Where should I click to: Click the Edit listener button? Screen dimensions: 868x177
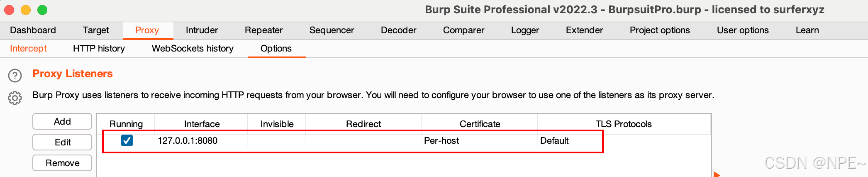(62, 142)
